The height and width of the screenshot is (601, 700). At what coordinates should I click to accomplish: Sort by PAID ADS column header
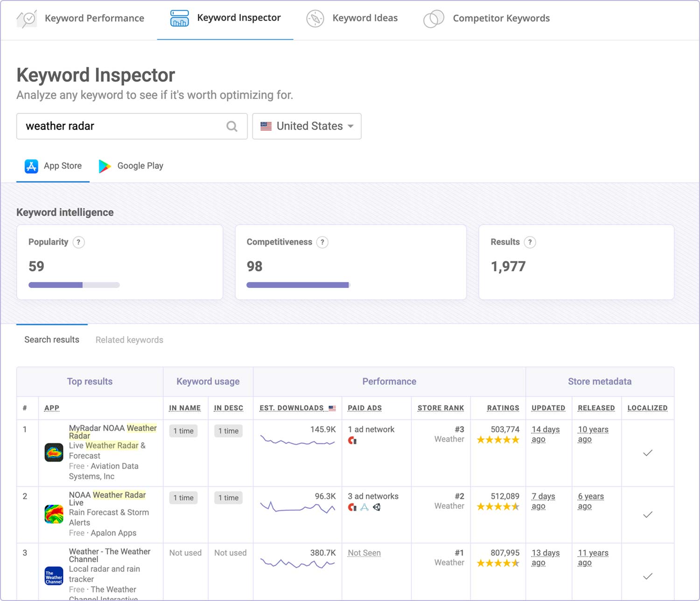pos(365,408)
